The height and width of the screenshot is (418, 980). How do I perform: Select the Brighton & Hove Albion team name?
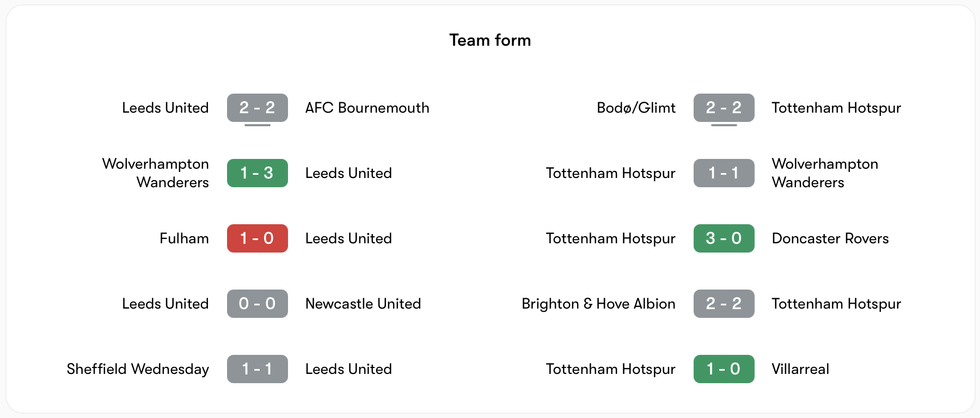598,304
